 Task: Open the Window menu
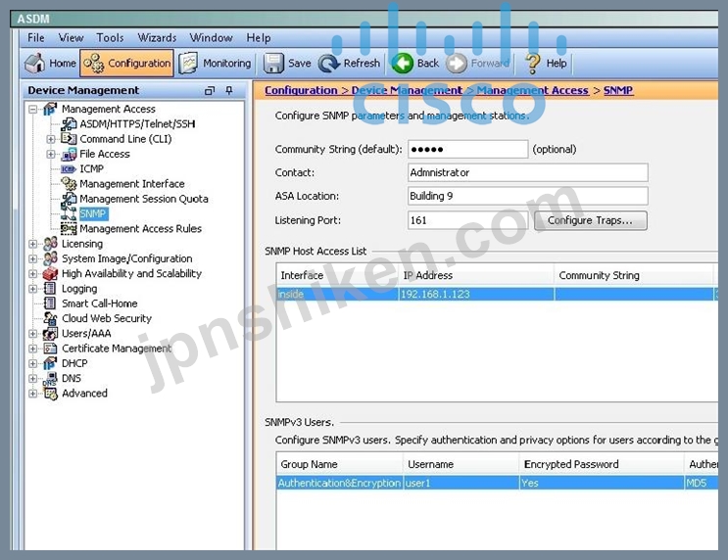point(212,37)
